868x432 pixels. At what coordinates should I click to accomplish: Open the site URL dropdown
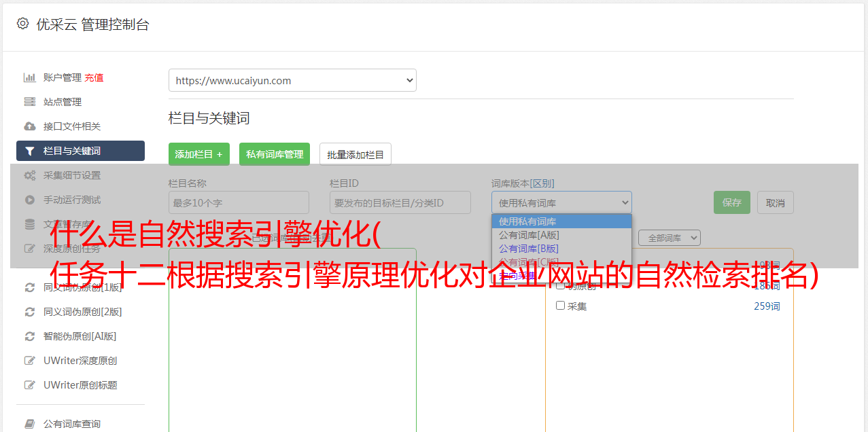pyautogui.click(x=292, y=80)
